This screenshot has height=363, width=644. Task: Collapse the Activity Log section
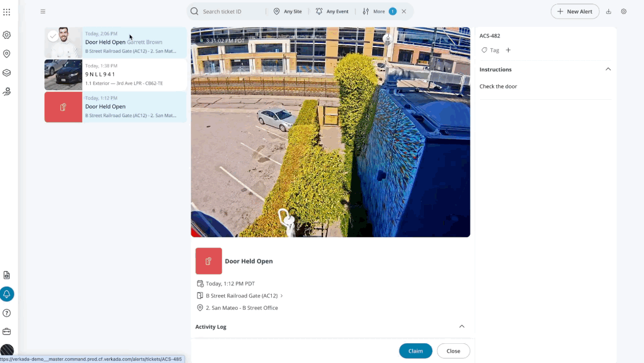pyautogui.click(x=462, y=327)
